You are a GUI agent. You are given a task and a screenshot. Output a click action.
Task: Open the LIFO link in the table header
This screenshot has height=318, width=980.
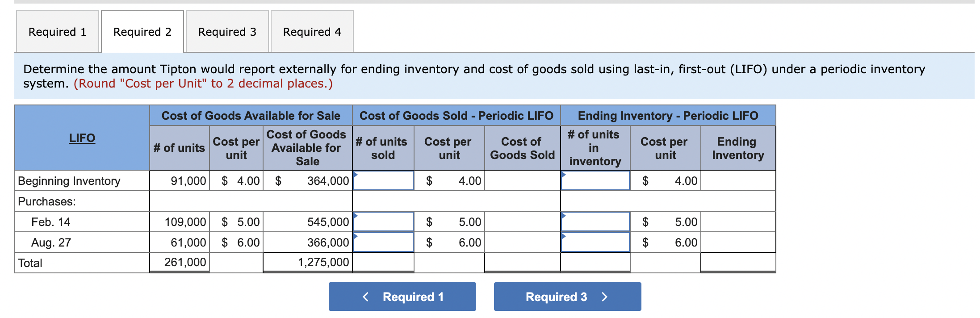[x=82, y=138]
